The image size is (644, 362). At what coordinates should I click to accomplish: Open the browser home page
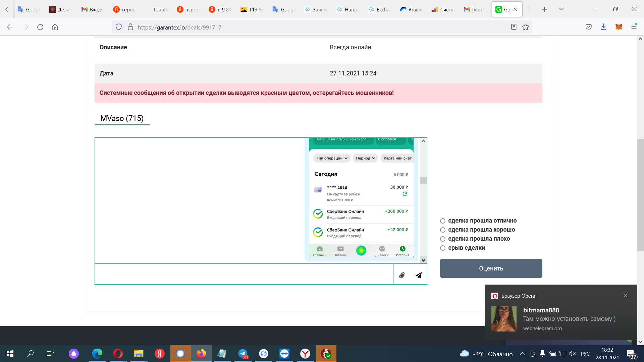pos(55,27)
